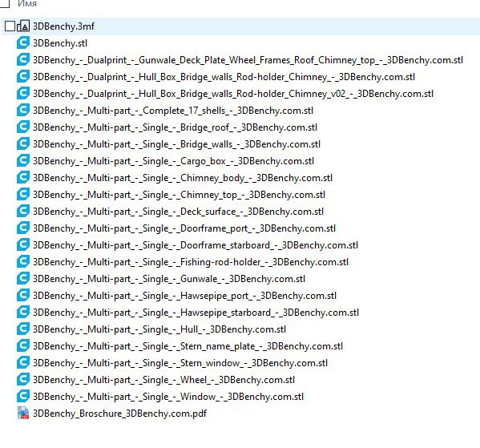Click icon of Doorframe_port file
The width and height of the screenshot is (480, 448).
[x=23, y=228]
